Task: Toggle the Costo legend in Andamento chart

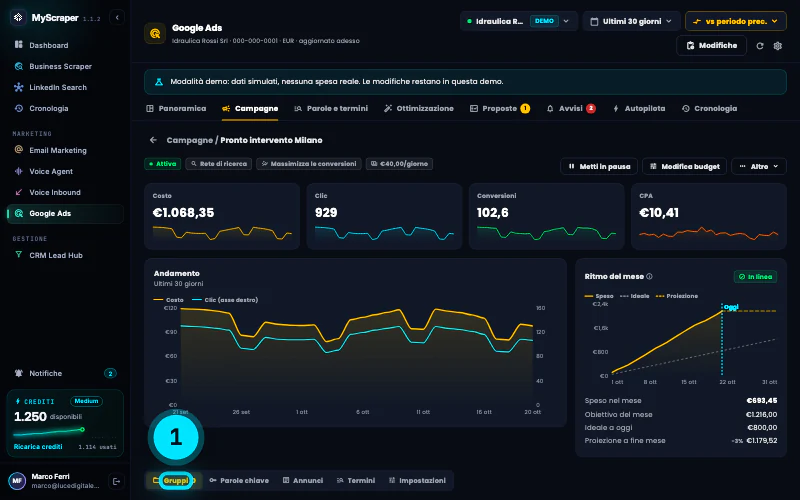Action: click(x=168, y=300)
